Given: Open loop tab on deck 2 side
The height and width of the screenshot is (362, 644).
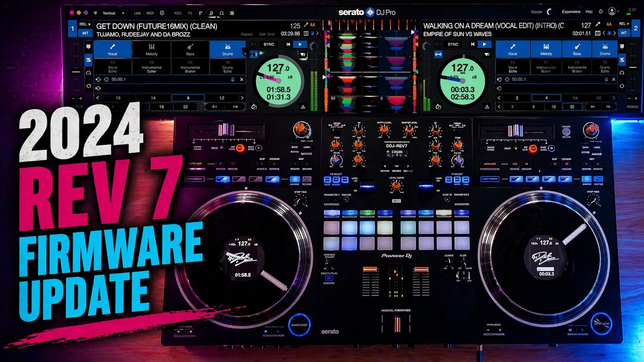Looking at the screenshot, I should click(x=622, y=86).
